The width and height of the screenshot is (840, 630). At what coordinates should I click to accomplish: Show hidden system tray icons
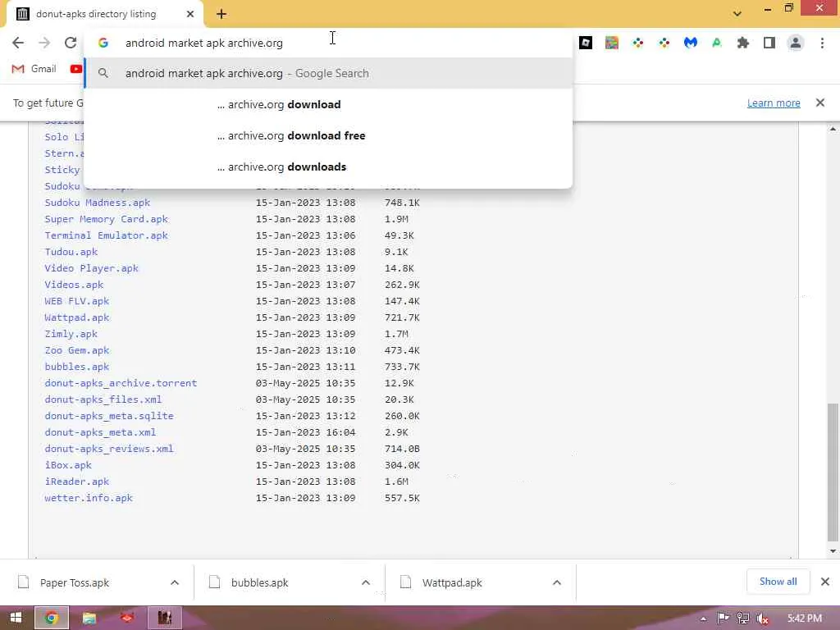click(x=703, y=619)
